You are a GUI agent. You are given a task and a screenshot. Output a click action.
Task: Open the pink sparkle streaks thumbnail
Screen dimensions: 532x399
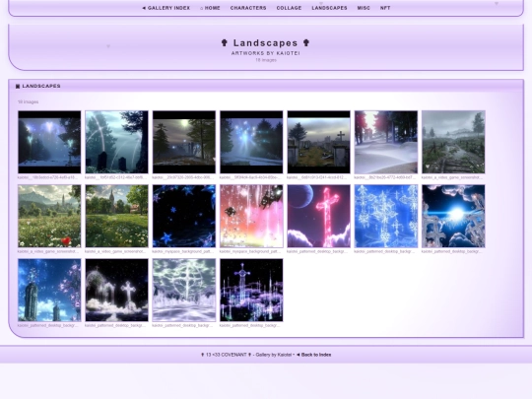251,216
